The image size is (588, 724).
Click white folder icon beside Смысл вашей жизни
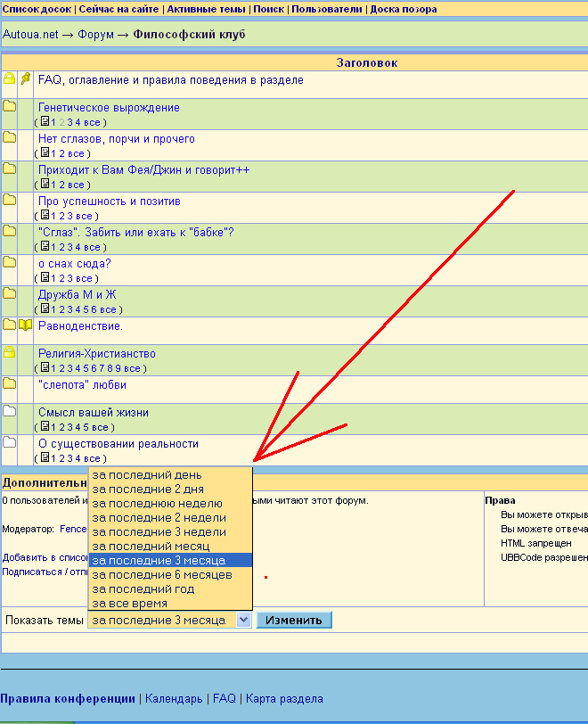point(9,412)
